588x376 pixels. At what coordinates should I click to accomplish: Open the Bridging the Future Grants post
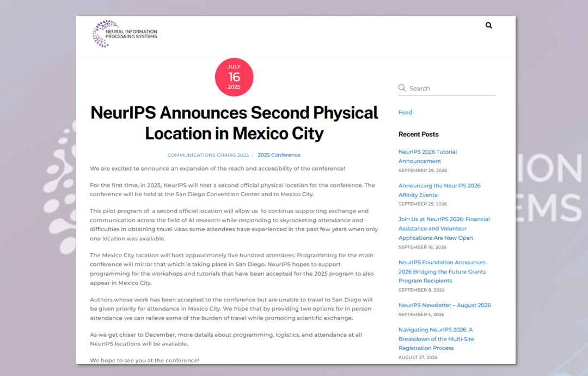[442, 272]
